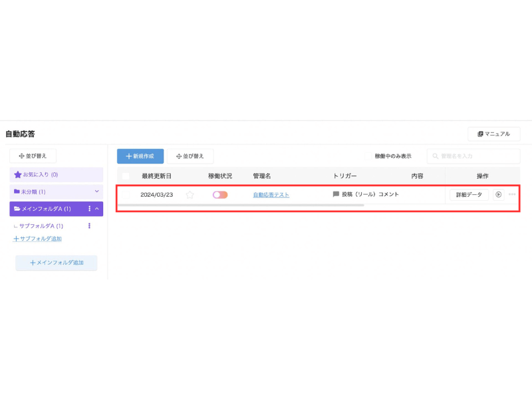This screenshot has height=399, width=532.
Task: Select サブフォルダA (1) subfolder
Action: point(41,226)
